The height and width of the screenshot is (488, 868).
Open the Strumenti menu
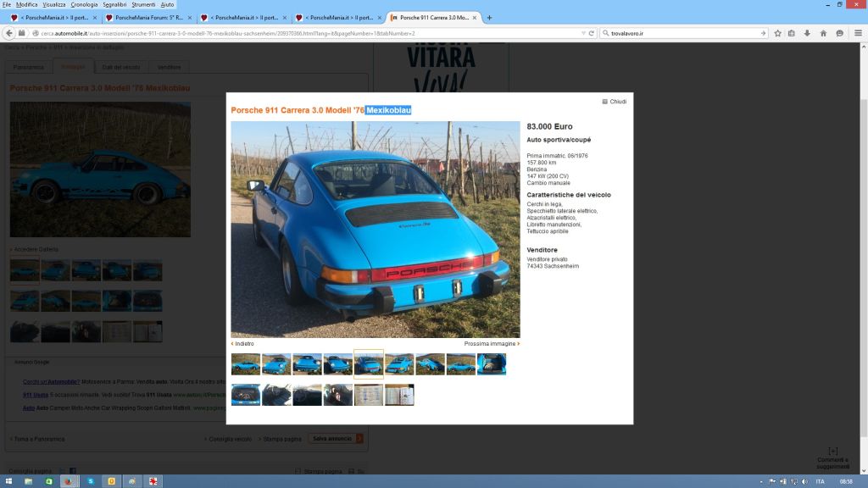click(x=143, y=4)
